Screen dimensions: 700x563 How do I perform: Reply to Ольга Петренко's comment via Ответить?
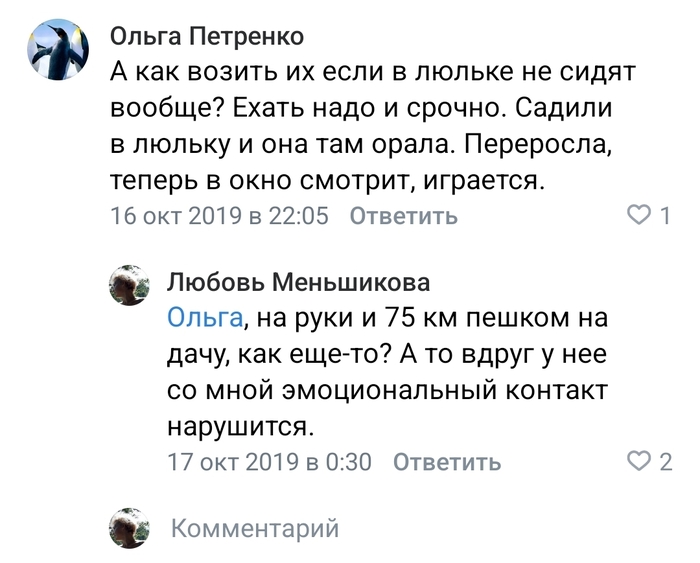tap(403, 216)
